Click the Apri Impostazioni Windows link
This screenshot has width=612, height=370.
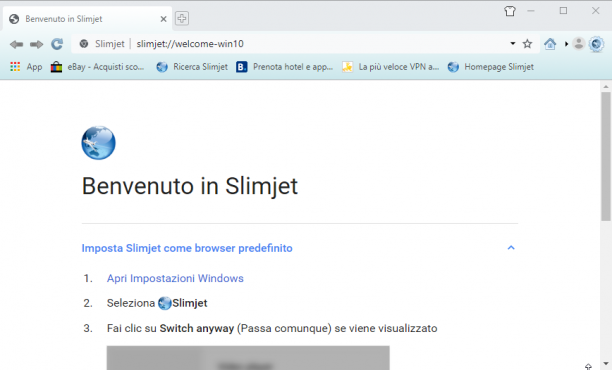pyautogui.click(x=175, y=278)
